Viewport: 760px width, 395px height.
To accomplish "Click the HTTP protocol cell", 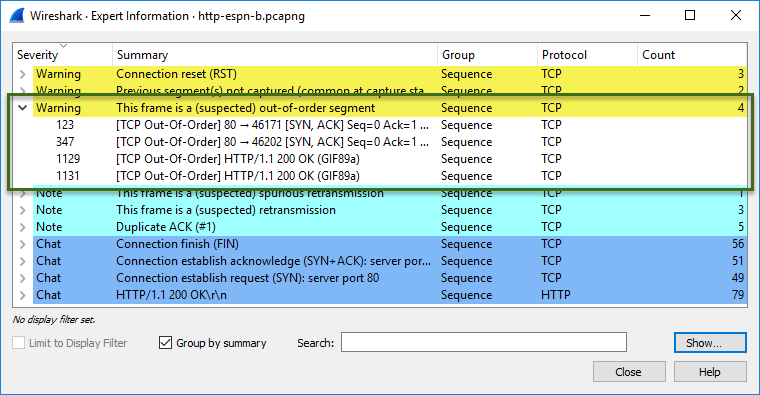I will 555,295.
